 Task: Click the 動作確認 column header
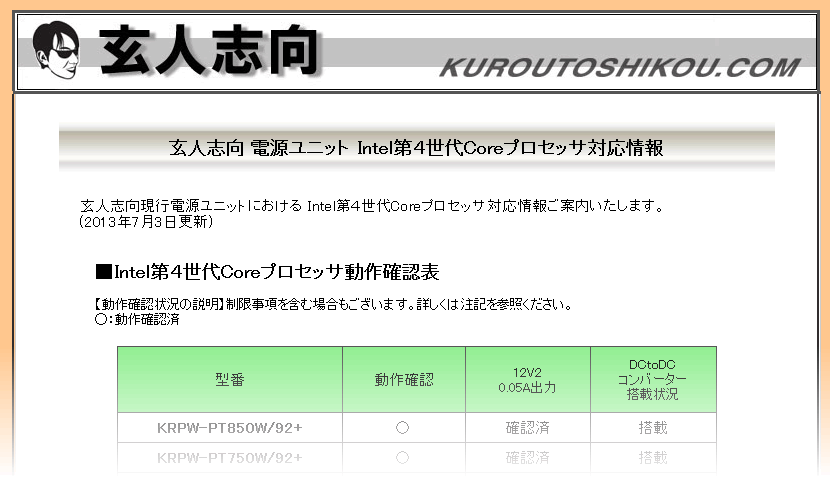[x=404, y=379]
